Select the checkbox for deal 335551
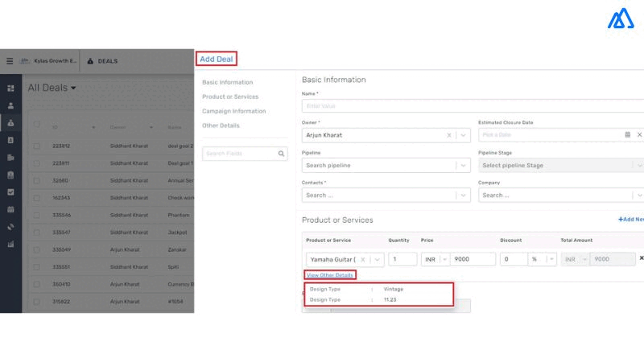 click(36, 267)
